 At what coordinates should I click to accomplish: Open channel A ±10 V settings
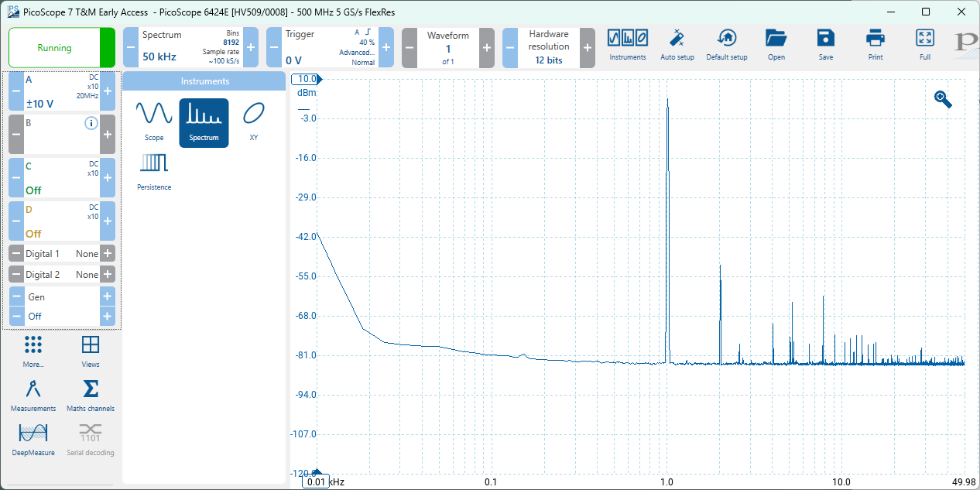(62, 91)
